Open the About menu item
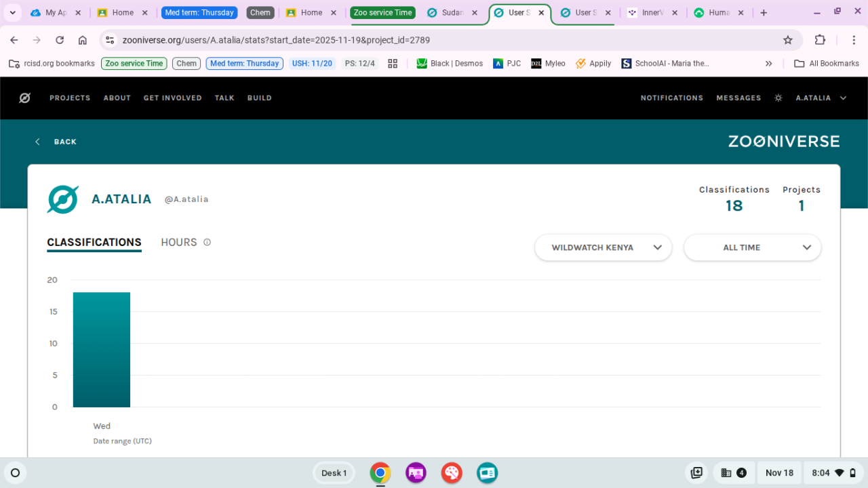 (x=117, y=98)
